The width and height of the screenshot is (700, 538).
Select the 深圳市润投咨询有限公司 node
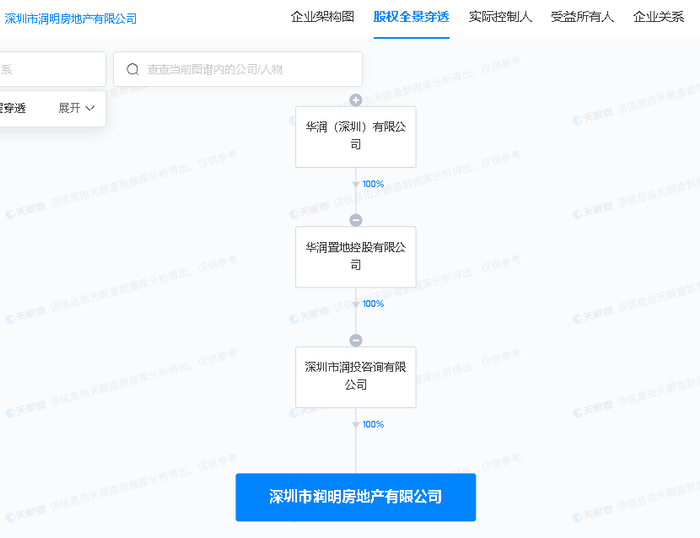tap(355, 377)
